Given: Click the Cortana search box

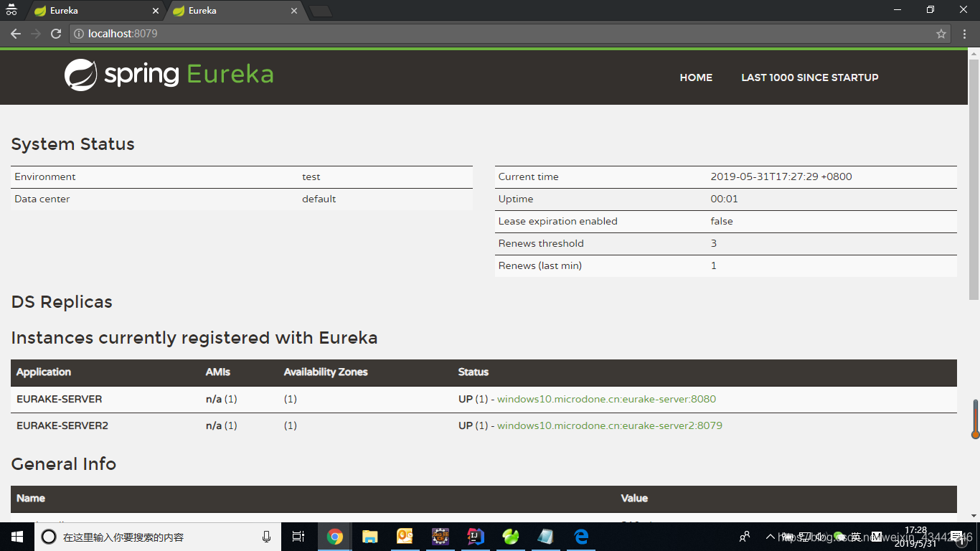Looking at the screenshot, I should tap(156, 537).
